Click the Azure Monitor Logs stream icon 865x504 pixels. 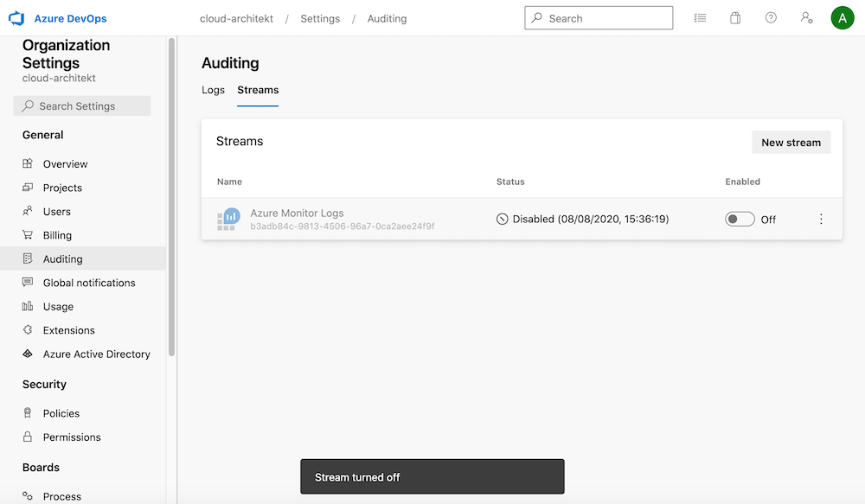coord(228,219)
